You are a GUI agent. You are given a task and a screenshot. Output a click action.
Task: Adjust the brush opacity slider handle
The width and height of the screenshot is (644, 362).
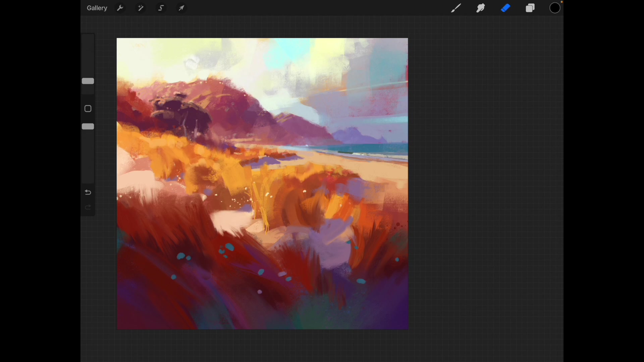[88, 126]
